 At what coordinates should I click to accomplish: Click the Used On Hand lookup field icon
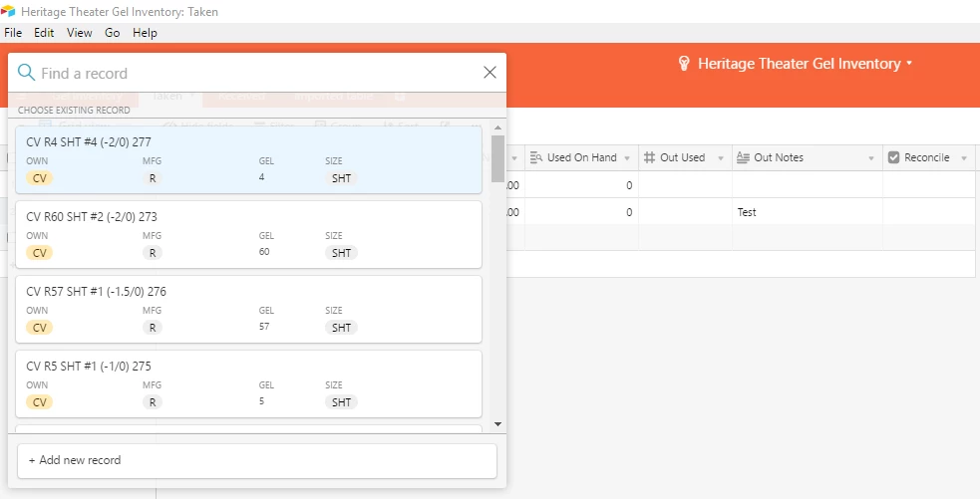tap(535, 157)
